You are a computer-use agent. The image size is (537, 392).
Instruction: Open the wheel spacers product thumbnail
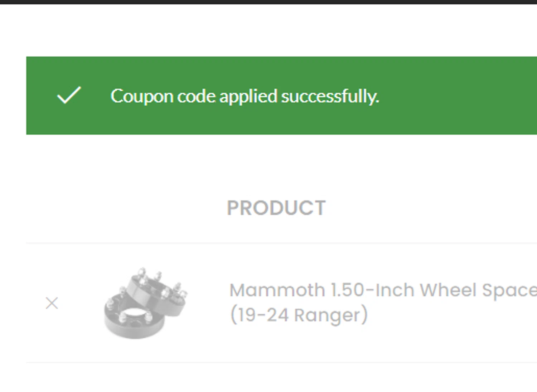click(x=145, y=303)
